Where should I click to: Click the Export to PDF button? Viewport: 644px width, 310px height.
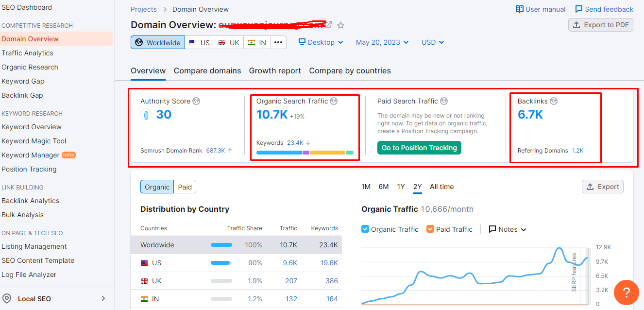(x=601, y=25)
